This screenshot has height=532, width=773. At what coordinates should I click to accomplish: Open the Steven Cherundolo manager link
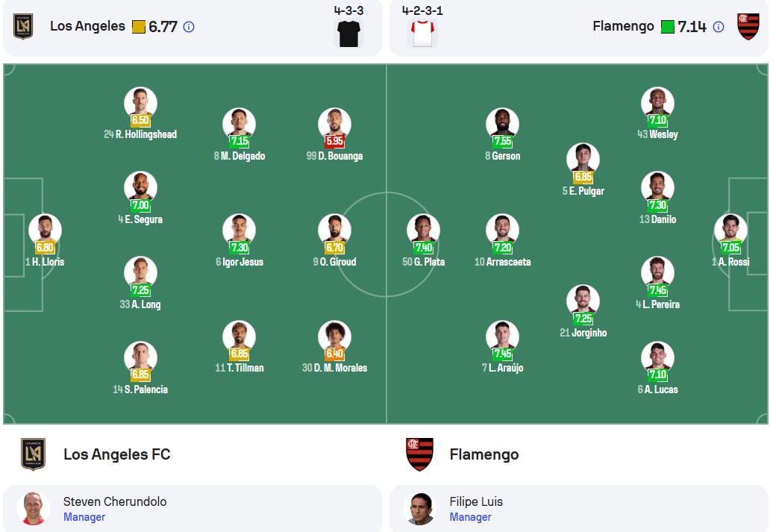(x=193, y=508)
